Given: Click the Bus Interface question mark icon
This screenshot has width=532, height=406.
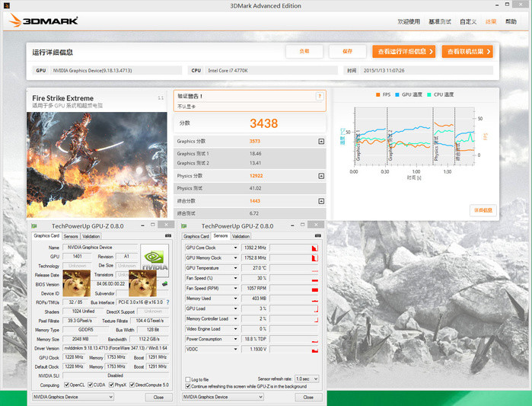Looking at the screenshot, I should point(168,302).
